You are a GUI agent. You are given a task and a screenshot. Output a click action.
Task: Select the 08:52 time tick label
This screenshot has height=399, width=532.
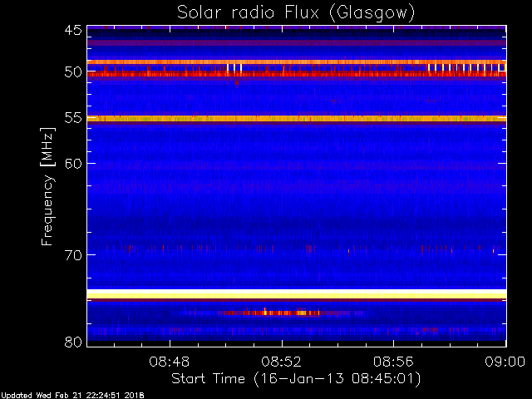(x=281, y=362)
